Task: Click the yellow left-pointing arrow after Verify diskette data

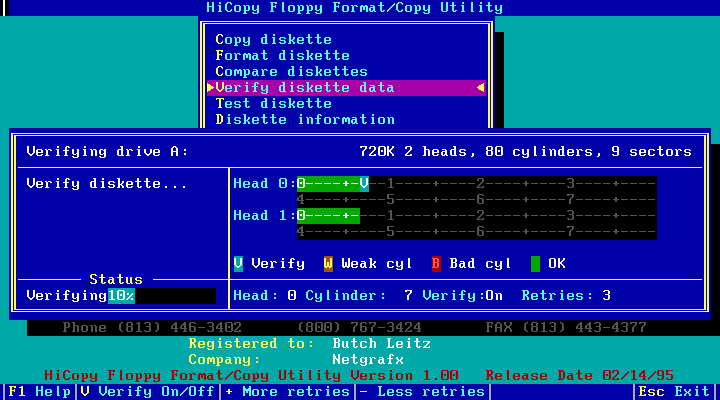Action: pyautogui.click(x=481, y=88)
